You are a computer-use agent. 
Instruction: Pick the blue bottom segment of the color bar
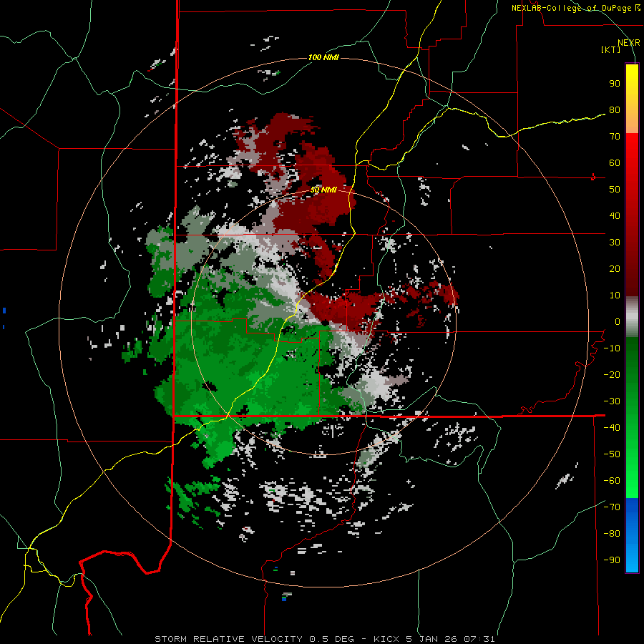632,535
